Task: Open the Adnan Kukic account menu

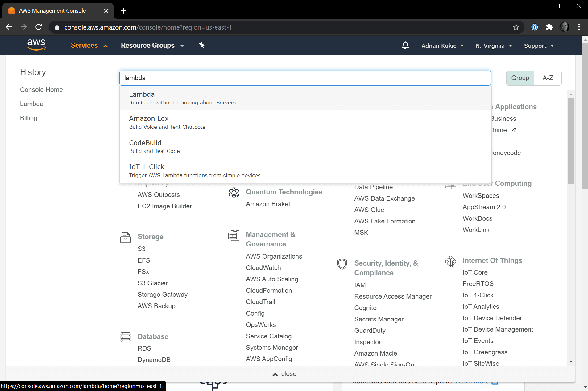Action: pos(442,46)
